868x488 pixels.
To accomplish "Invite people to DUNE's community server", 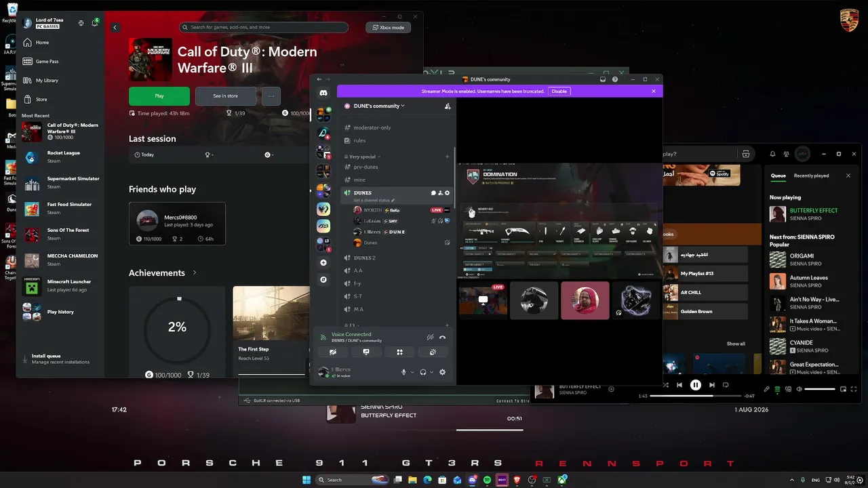I will [x=448, y=106].
